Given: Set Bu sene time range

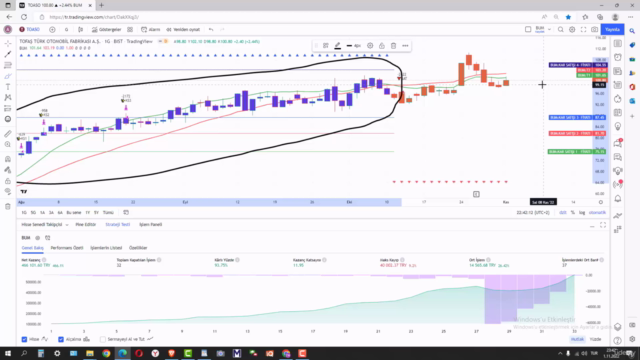Looking at the screenshot, I should pyautogui.click(x=74, y=213).
